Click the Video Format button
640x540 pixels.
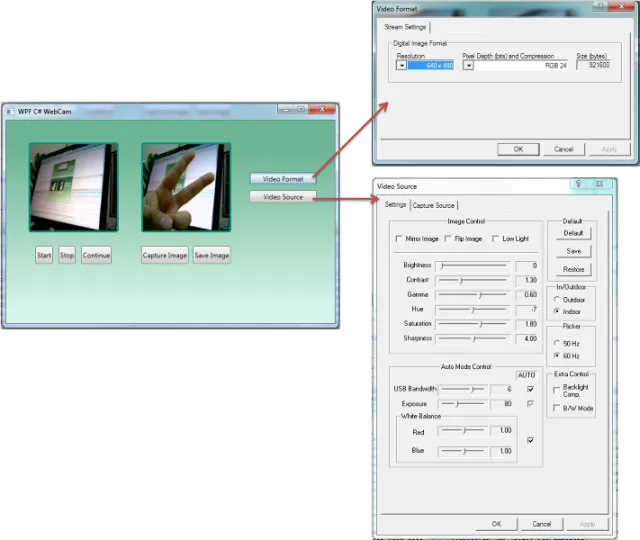click(x=283, y=179)
